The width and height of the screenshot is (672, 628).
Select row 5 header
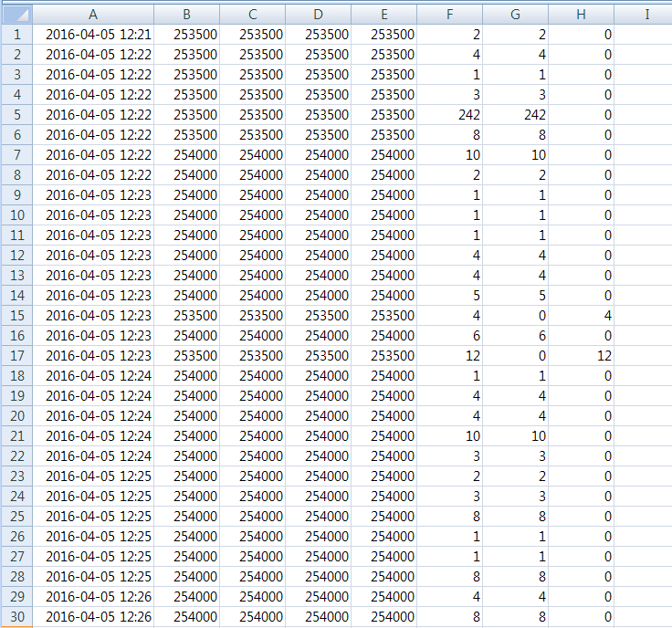point(17,115)
